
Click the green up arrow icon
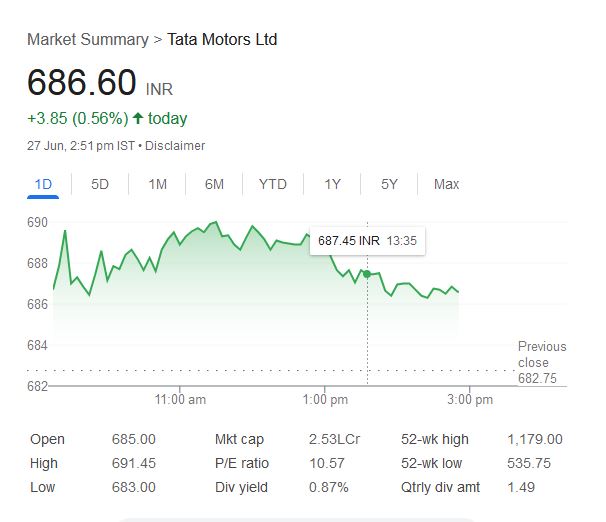(x=138, y=118)
